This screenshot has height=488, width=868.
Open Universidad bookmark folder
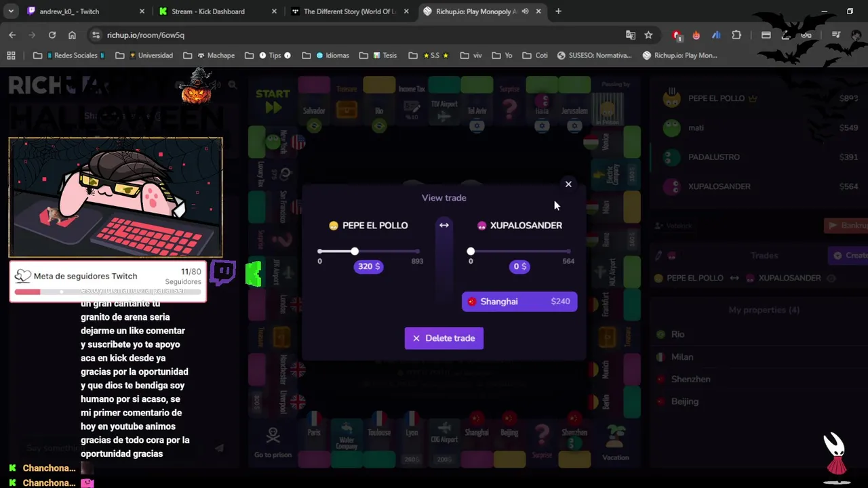tap(144, 56)
